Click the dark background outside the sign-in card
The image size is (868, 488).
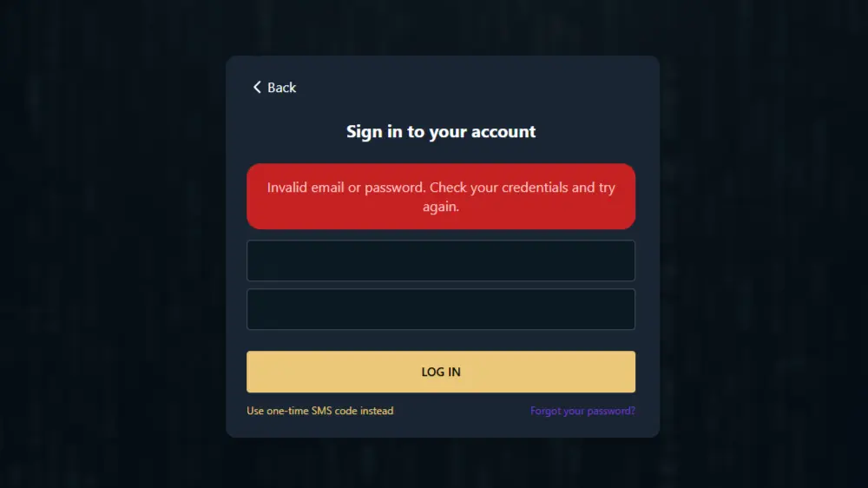104,260
